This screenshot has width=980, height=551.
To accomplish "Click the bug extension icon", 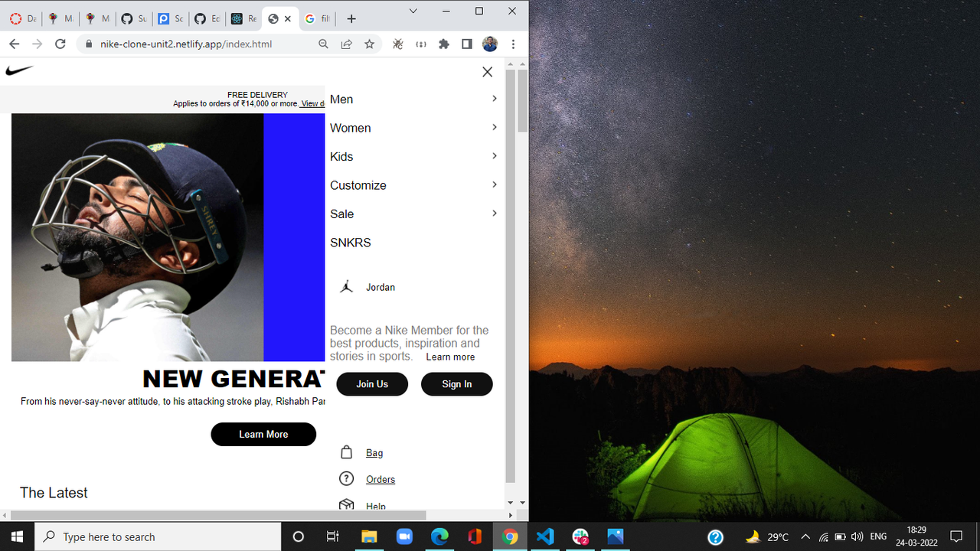I will [x=398, y=44].
